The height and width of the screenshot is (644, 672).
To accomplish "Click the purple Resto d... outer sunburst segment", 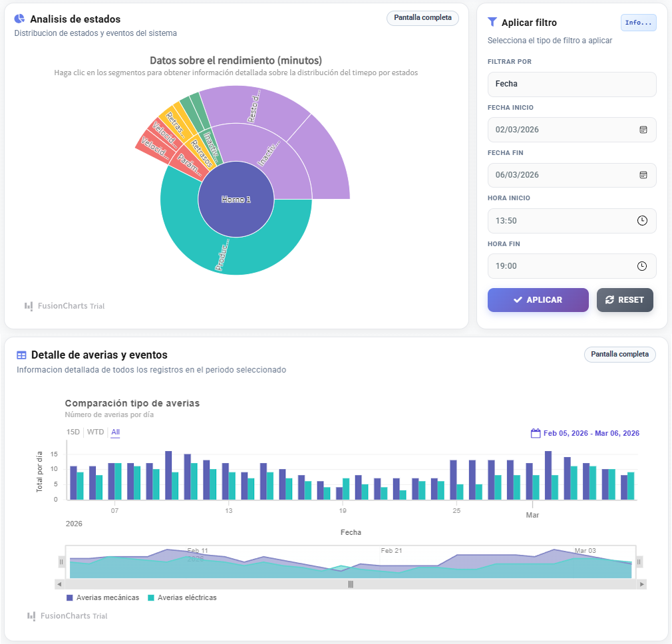I will (x=253, y=106).
